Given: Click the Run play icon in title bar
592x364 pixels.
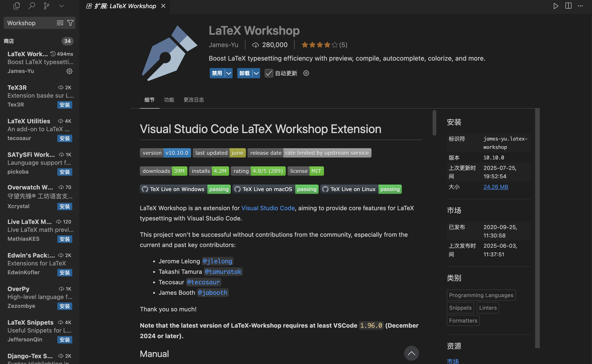Looking at the screenshot, I should point(556,6).
